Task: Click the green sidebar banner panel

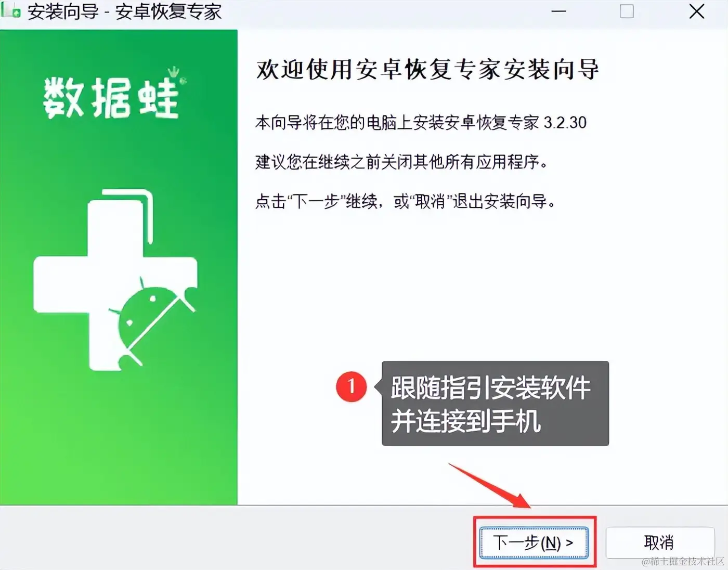Action: (x=119, y=267)
